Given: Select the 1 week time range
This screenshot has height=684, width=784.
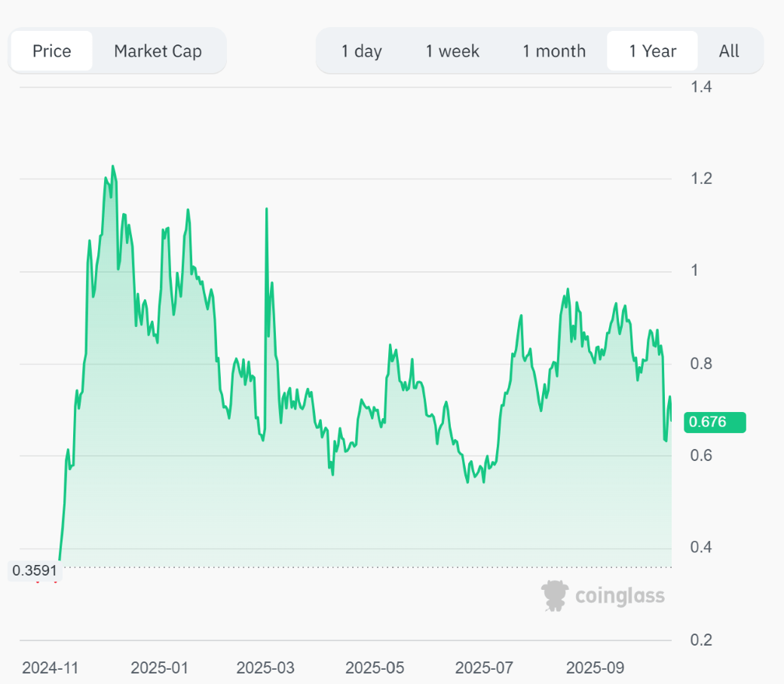Looking at the screenshot, I should 452,51.
